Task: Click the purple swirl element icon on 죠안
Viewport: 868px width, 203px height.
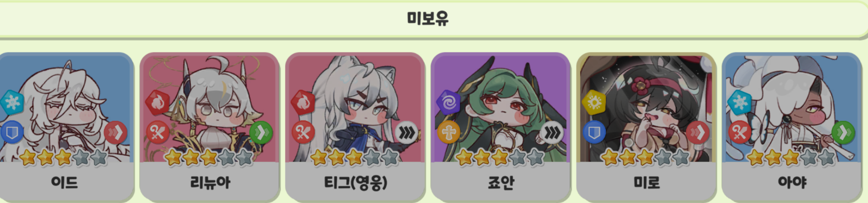Action: coord(449,102)
